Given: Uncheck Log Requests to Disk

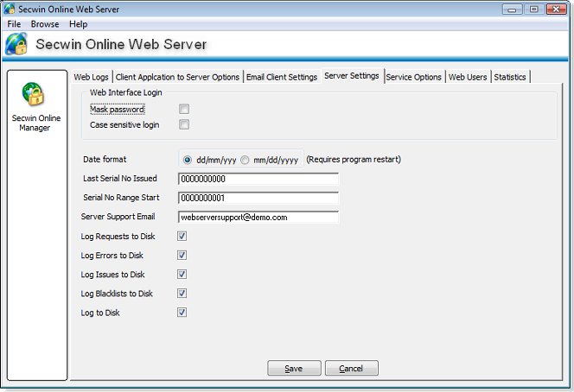Looking at the screenshot, I should [x=182, y=236].
